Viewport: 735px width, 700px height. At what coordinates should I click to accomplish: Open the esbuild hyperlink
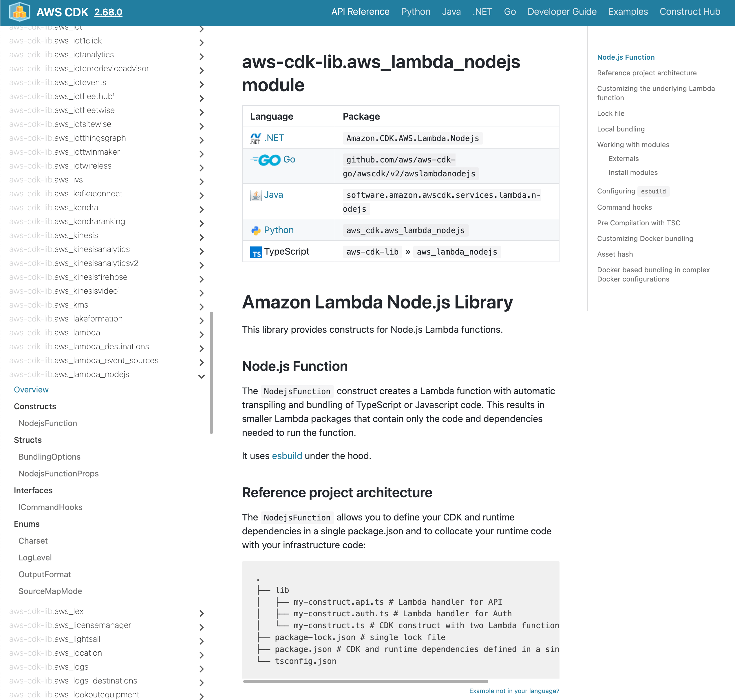coord(287,456)
